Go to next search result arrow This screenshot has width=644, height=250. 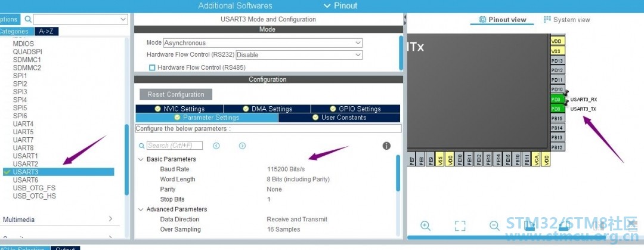tap(242, 146)
